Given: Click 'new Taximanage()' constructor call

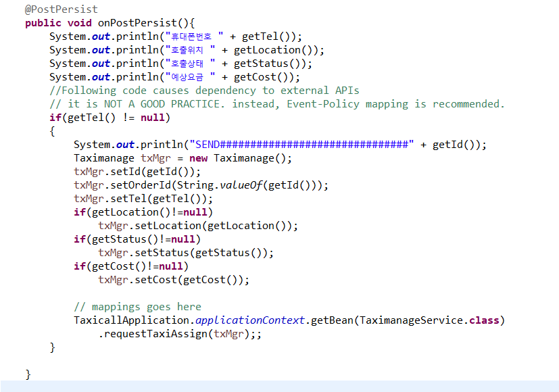Looking at the screenshot, I should [x=241, y=158].
